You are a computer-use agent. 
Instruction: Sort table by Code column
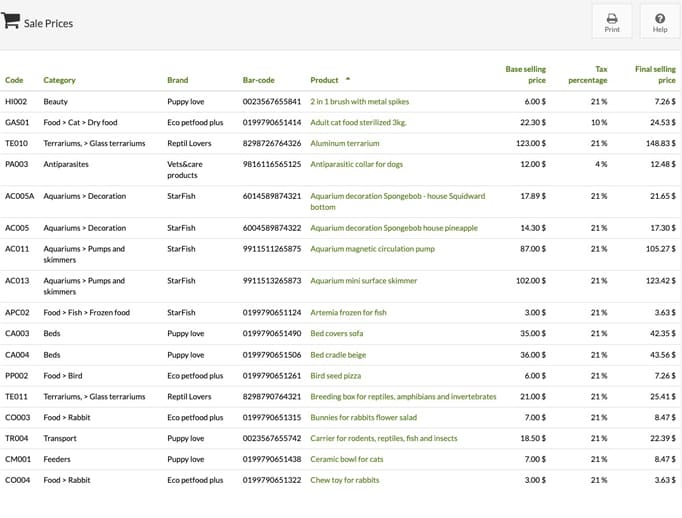coord(14,80)
